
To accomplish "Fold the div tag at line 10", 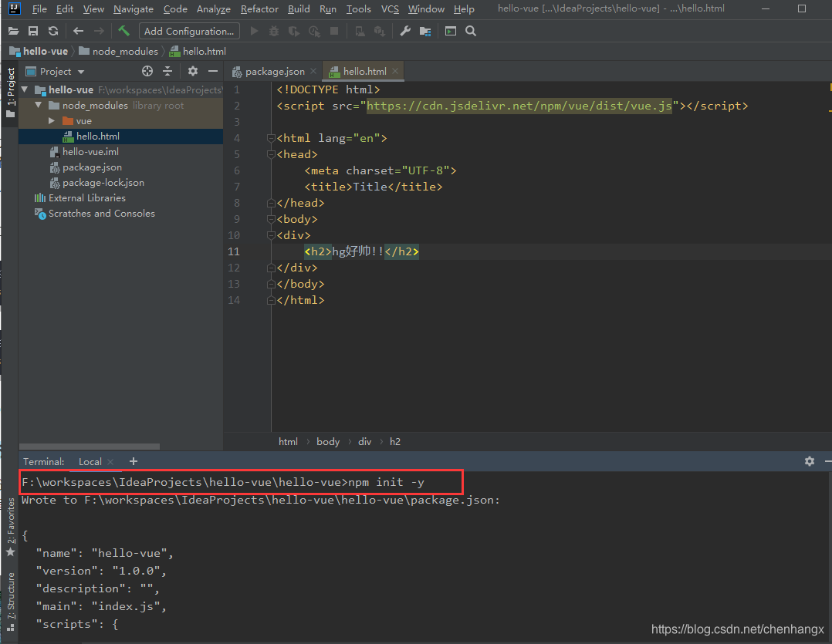I will click(271, 235).
